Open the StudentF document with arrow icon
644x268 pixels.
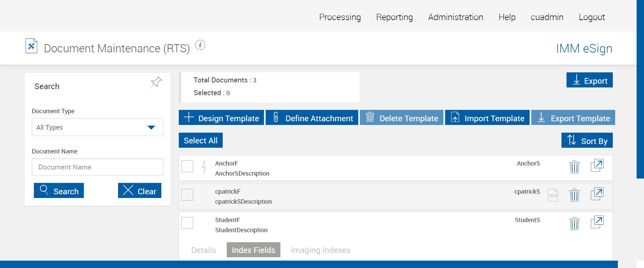[x=597, y=222]
